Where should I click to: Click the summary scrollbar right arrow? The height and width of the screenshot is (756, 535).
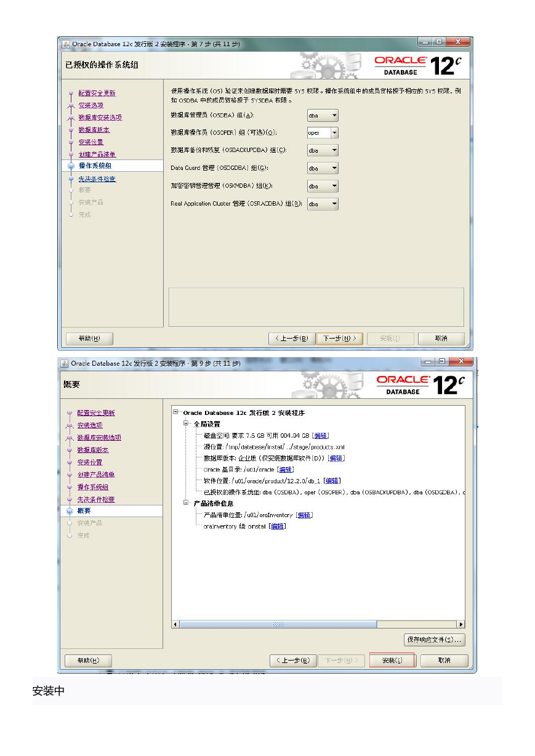(461, 624)
